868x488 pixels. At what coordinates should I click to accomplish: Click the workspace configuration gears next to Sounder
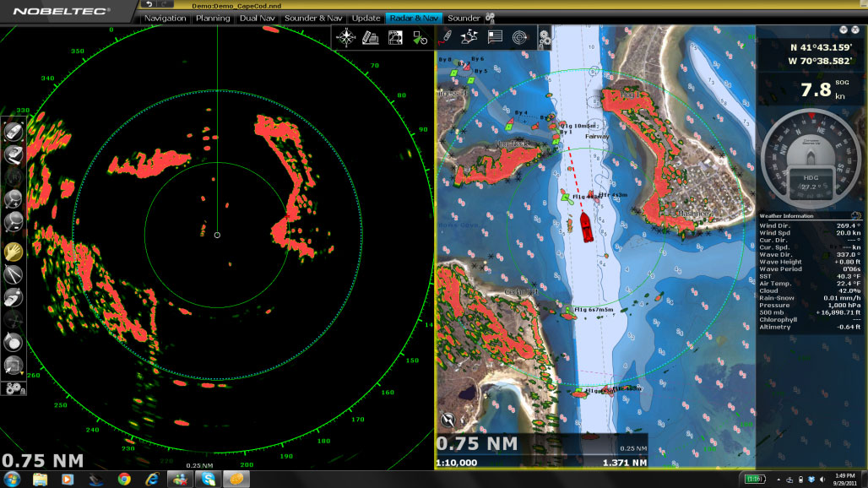tap(490, 19)
